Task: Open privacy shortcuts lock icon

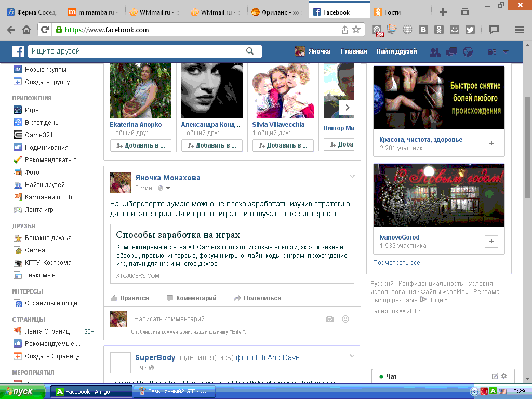Action: (491, 52)
